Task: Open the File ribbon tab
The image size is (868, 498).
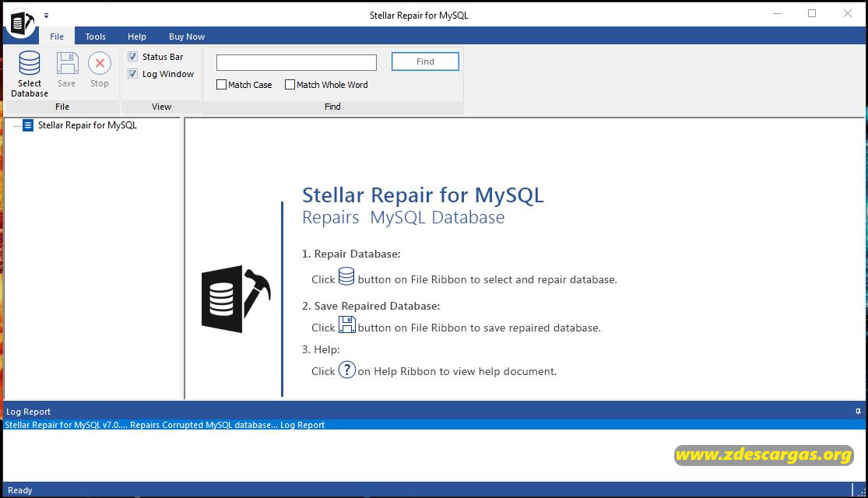Action: click(57, 37)
